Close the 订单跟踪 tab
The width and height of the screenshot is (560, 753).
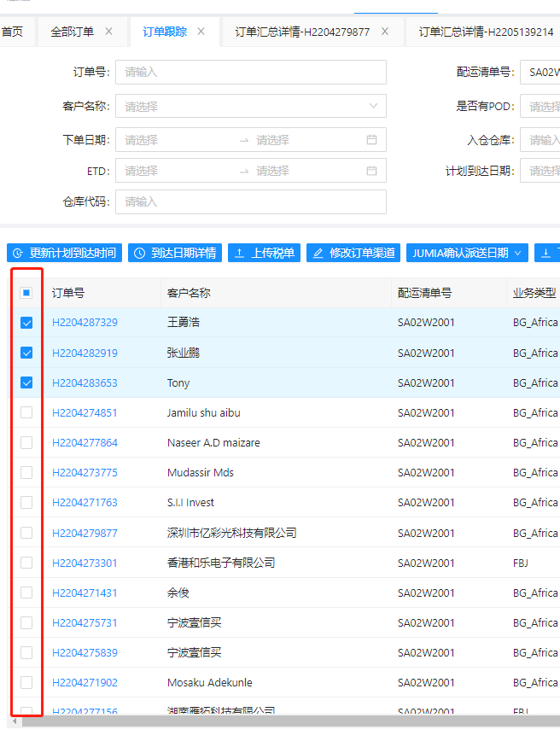201,32
